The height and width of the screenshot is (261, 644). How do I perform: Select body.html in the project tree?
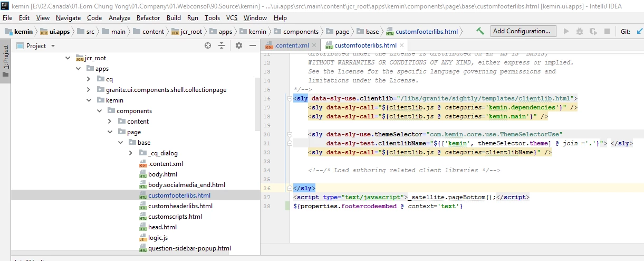tap(162, 174)
